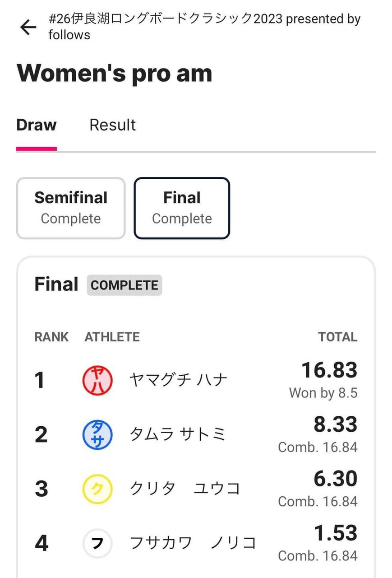Select the Final round button
This screenshot has height=578, width=392.
coord(182,208)
